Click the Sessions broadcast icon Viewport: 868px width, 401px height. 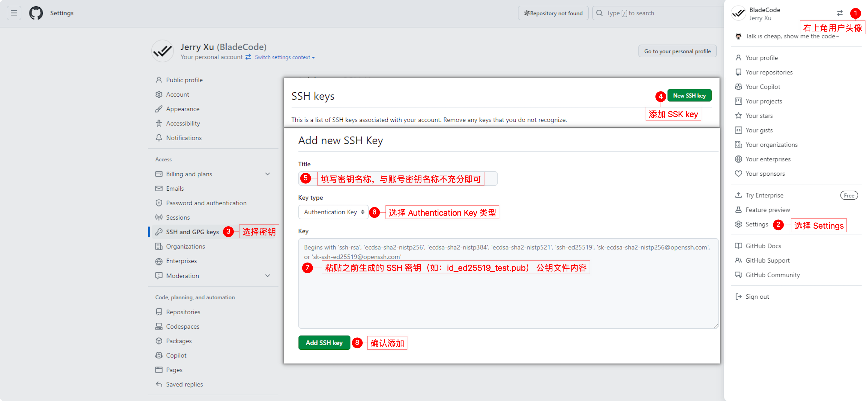click(159, 218)
